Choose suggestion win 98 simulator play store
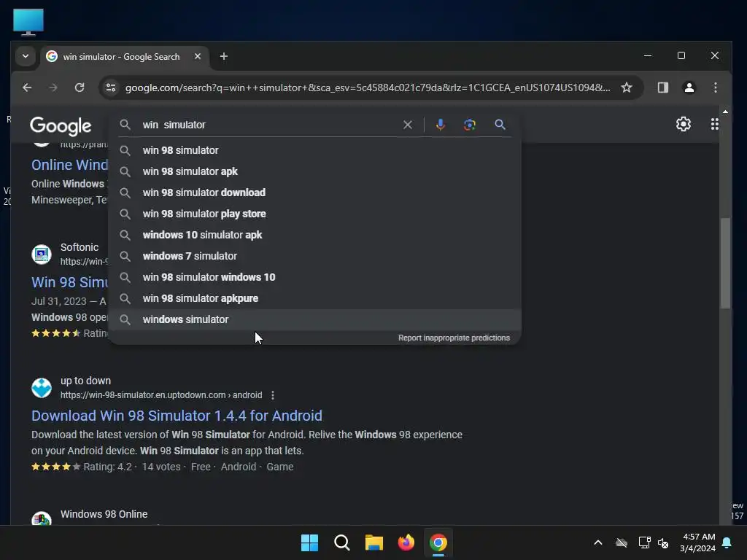 (315, 214)
